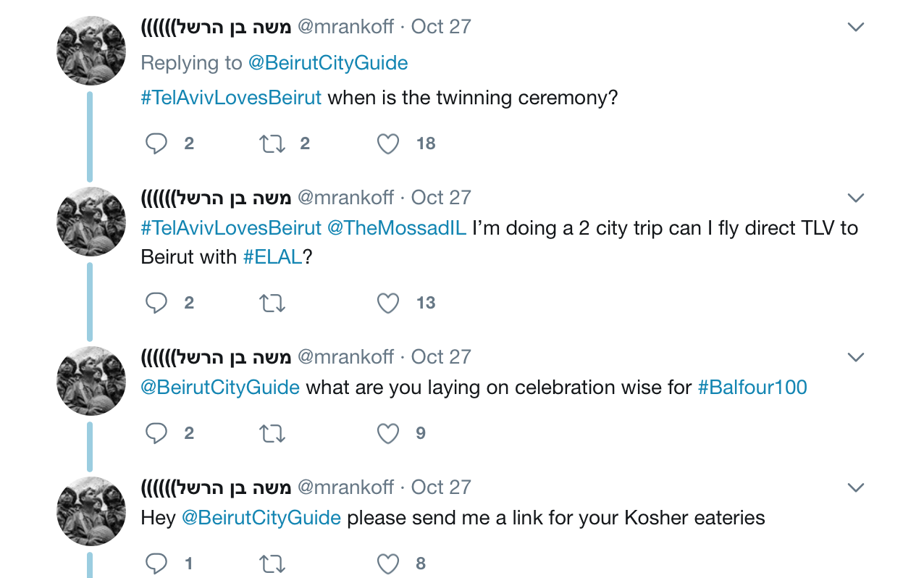Click the profile avatar on first tweet
The width and height of the screenshot is (924, 578).
click(91, 51)
